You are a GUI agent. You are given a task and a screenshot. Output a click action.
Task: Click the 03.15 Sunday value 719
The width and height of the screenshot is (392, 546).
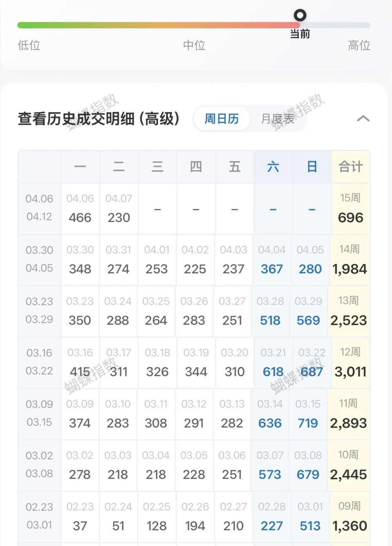click(x=308, y=415)
